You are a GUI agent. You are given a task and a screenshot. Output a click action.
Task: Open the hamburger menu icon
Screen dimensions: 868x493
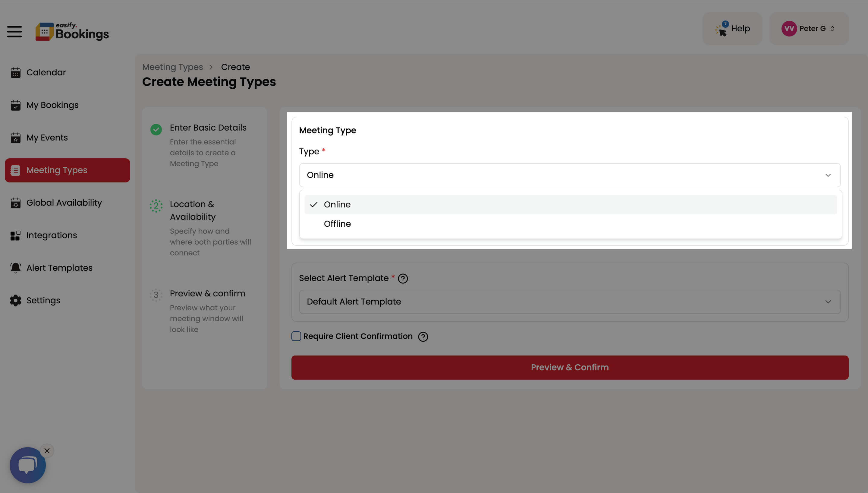pyautogui.click(x=14, y=32)
